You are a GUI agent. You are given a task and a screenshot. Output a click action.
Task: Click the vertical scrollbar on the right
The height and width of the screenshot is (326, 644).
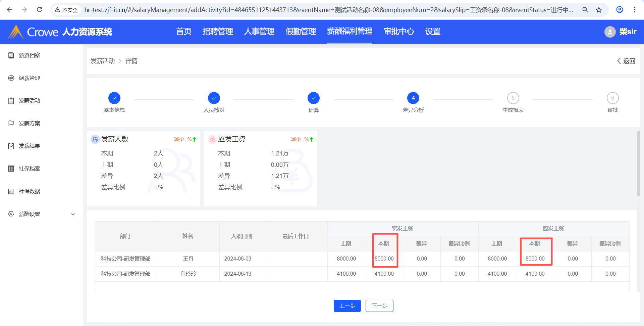point(639,164)
